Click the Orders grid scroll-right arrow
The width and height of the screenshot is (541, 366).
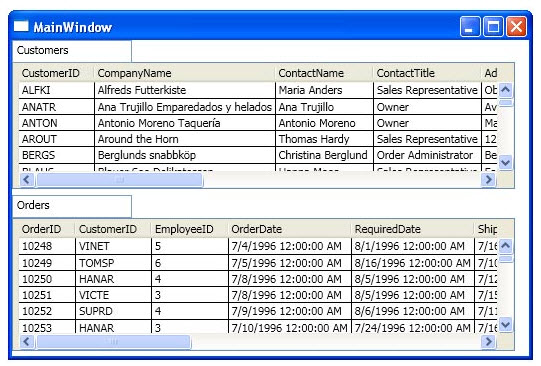coord(488,342)
